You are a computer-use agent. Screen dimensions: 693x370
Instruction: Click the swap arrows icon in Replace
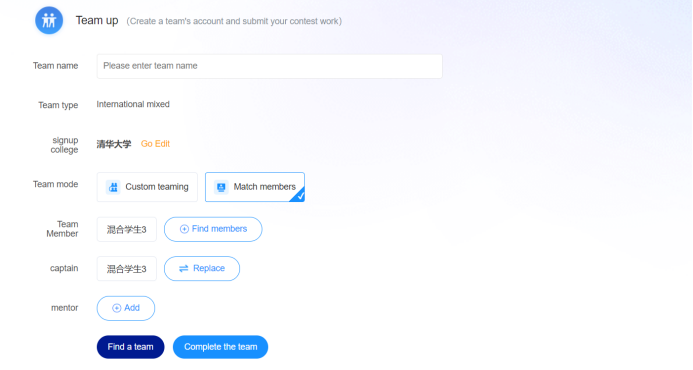[183, 268]
